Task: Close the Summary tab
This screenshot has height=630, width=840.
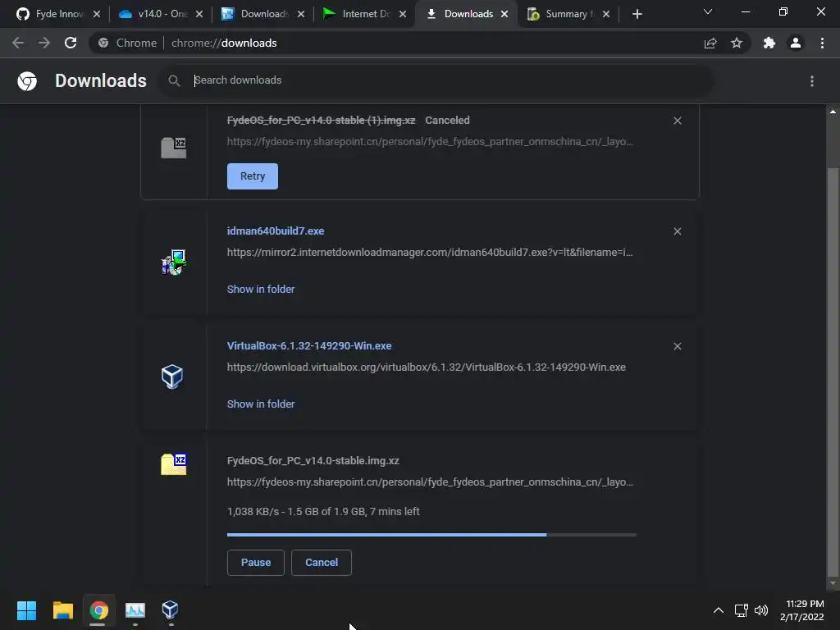Action: point(606,14)
